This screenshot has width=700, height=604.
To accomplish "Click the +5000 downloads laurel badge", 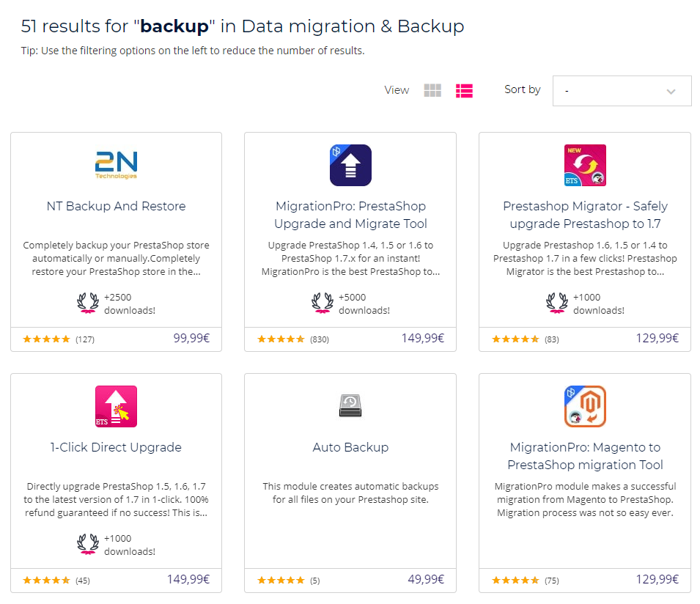I will [x=323, y=303].
